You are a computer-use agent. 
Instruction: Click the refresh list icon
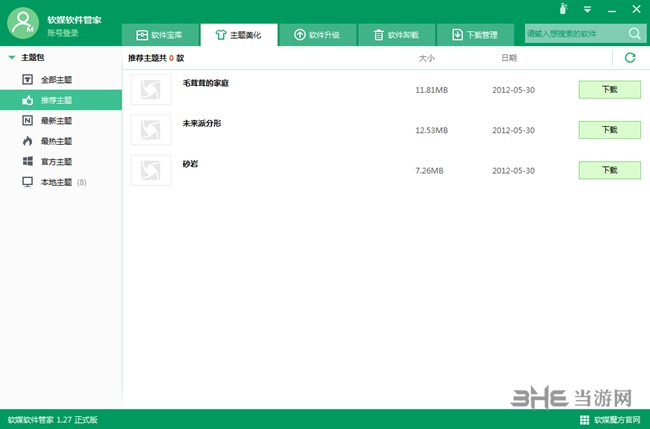[630, 58]
